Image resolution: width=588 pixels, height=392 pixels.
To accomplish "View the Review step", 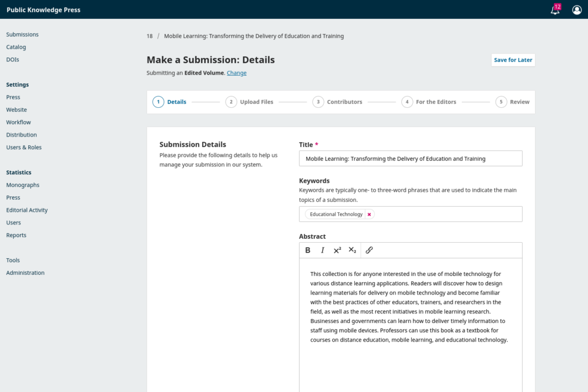I will 513,102.
